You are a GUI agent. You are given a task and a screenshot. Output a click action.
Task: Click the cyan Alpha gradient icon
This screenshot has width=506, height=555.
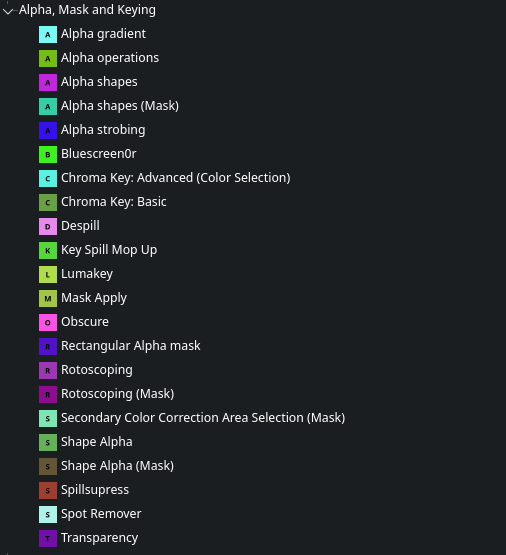[x=48, y=34]
